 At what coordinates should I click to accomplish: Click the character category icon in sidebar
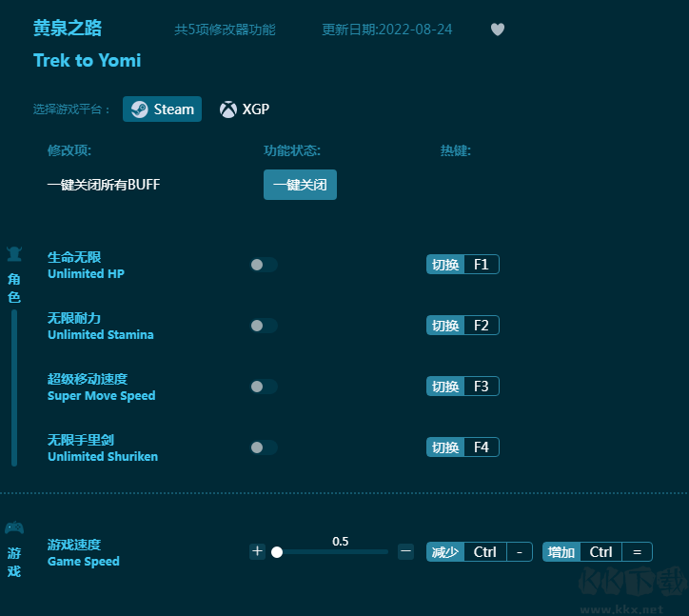(14, 254)
